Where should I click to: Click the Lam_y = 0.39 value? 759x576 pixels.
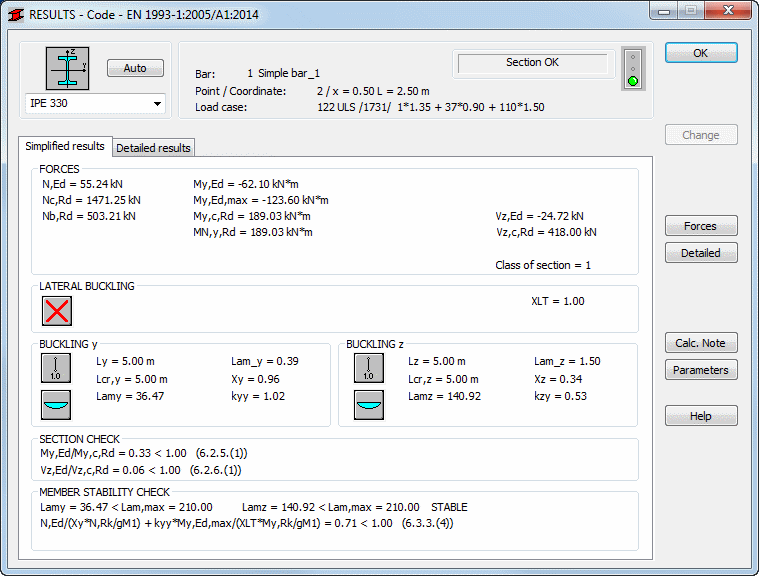point(265,362)
